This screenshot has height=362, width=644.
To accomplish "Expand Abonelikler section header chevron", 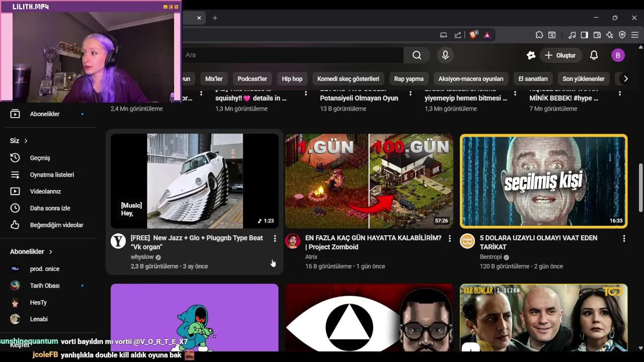I will 51,251.
